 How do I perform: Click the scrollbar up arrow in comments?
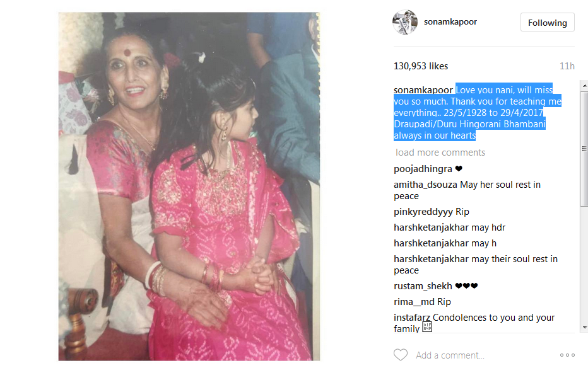coord(584,86)
